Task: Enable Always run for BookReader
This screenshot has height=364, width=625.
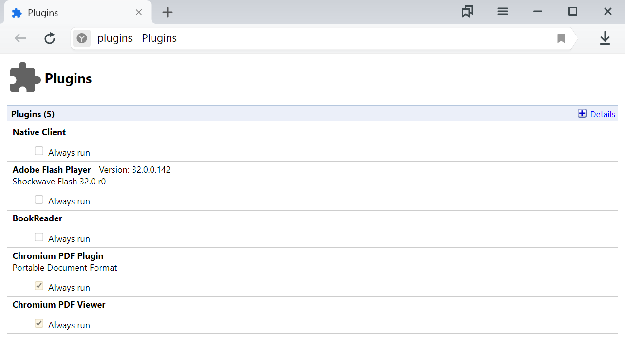Action: pyautogui.click(x=39, y=237)
